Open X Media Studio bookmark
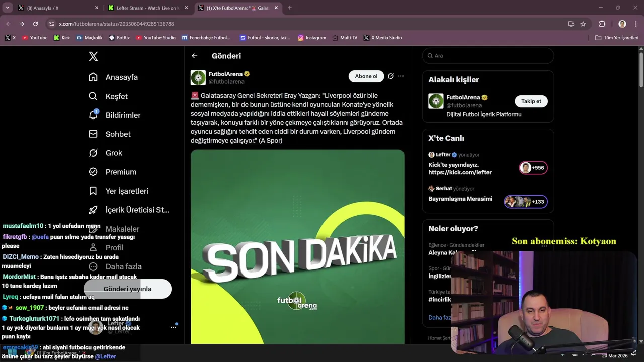644x362 pixels. tap(383, 38)
